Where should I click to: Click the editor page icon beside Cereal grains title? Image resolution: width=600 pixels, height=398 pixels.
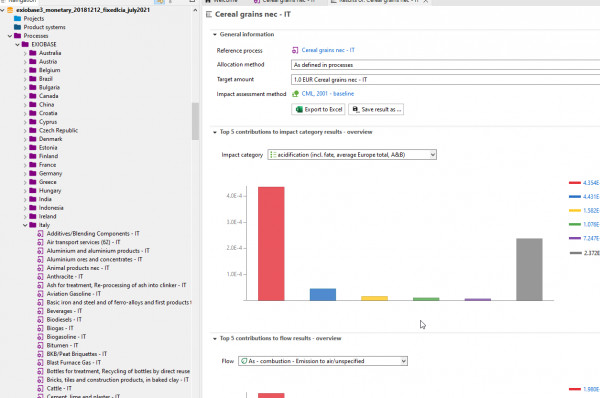[x=209, y=15]
